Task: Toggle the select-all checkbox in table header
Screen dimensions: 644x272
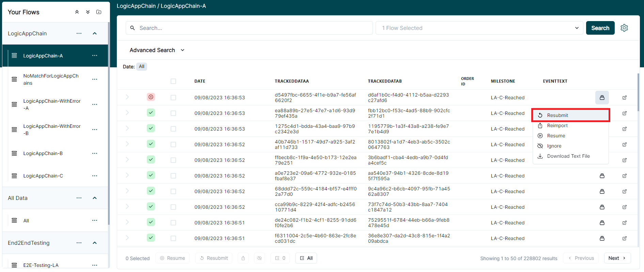Action: pos(173,81)
